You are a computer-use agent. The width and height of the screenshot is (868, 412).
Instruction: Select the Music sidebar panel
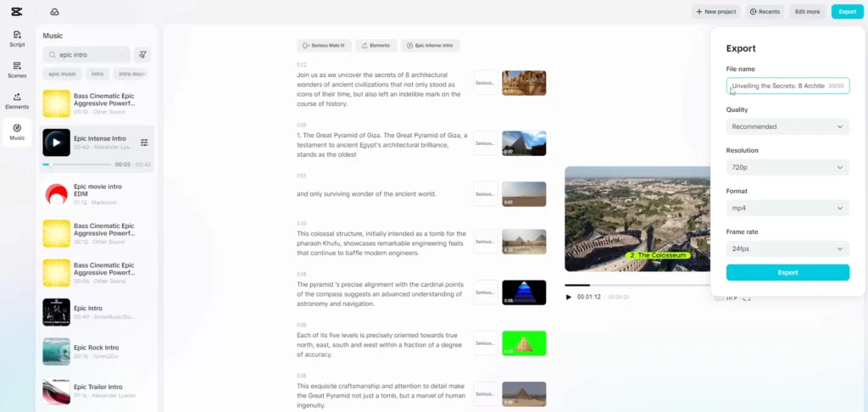click(x=17, y=132)
